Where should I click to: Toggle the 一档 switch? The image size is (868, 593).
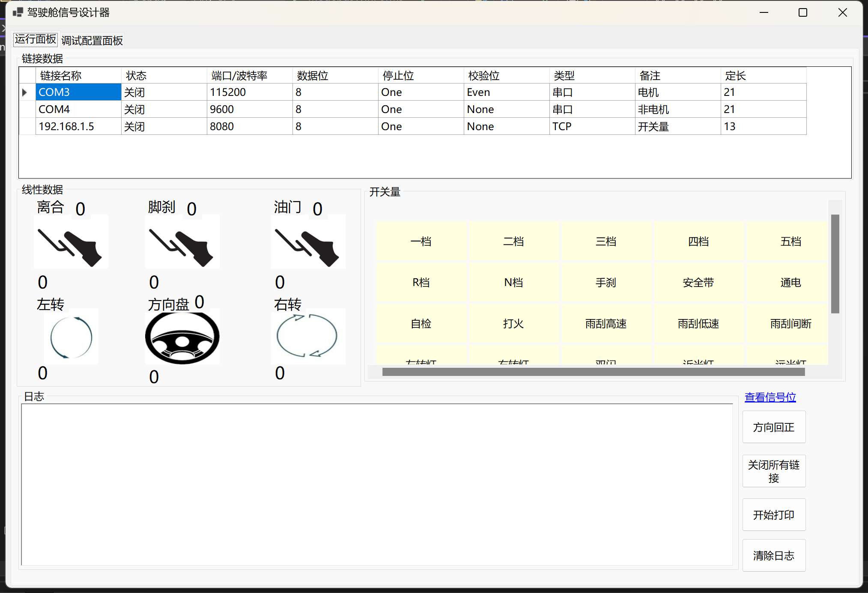[x=421, y=241]
